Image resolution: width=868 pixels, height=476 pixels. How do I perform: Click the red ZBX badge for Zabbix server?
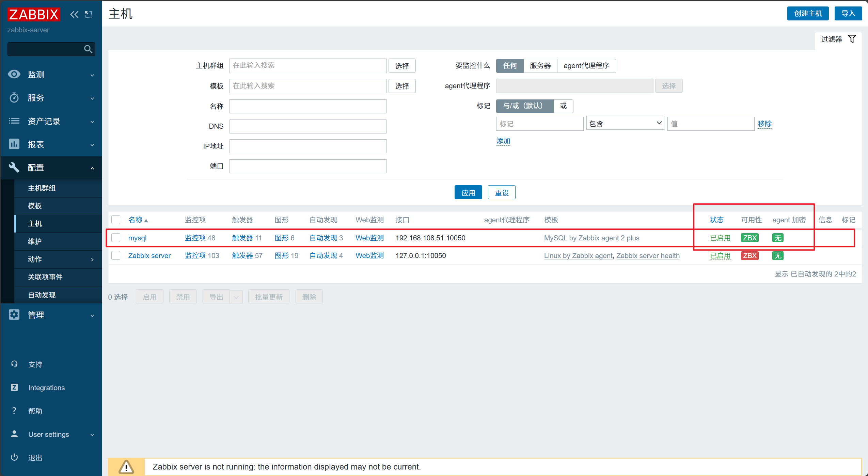(749, 256)
